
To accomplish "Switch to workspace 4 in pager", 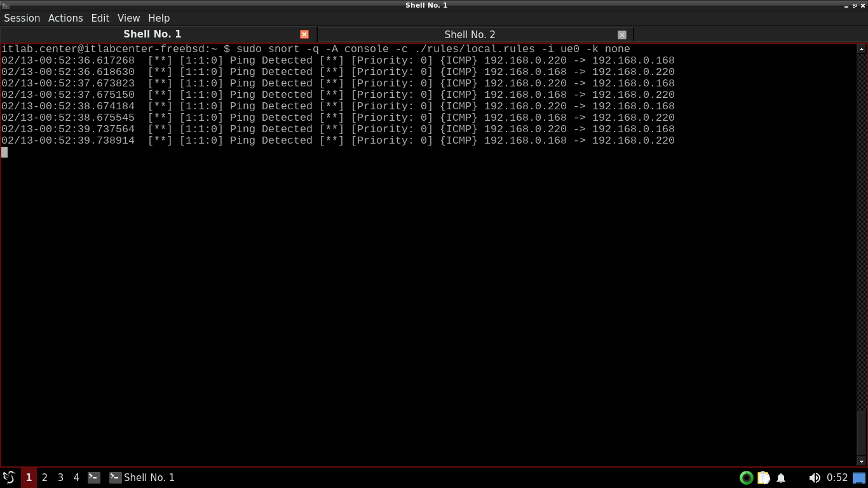I will [x=76, y=477].
